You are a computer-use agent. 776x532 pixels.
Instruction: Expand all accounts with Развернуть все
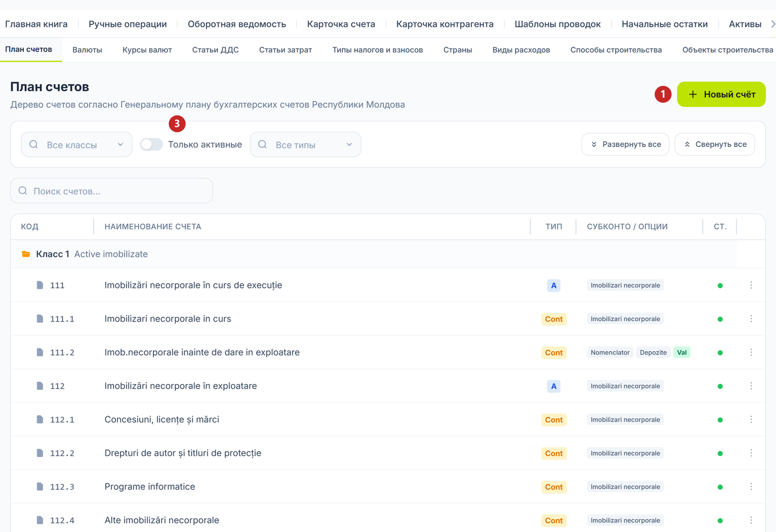tap(625, 144)
